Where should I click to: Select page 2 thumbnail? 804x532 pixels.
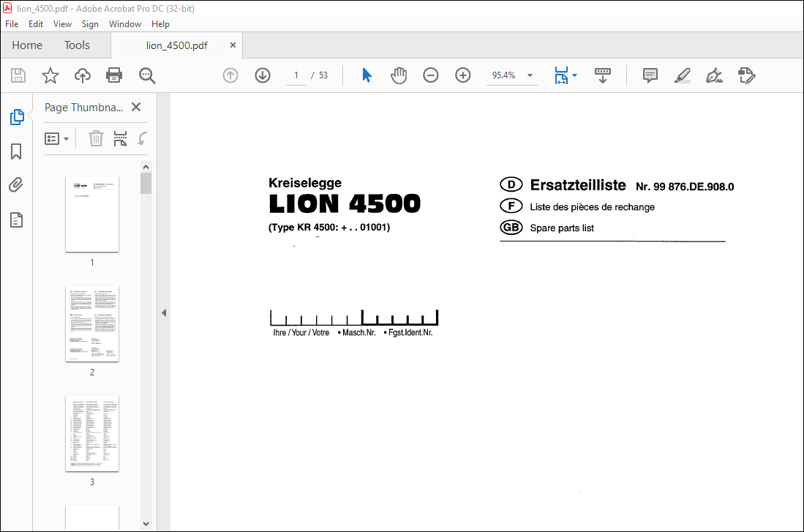(x=92, y=323)
